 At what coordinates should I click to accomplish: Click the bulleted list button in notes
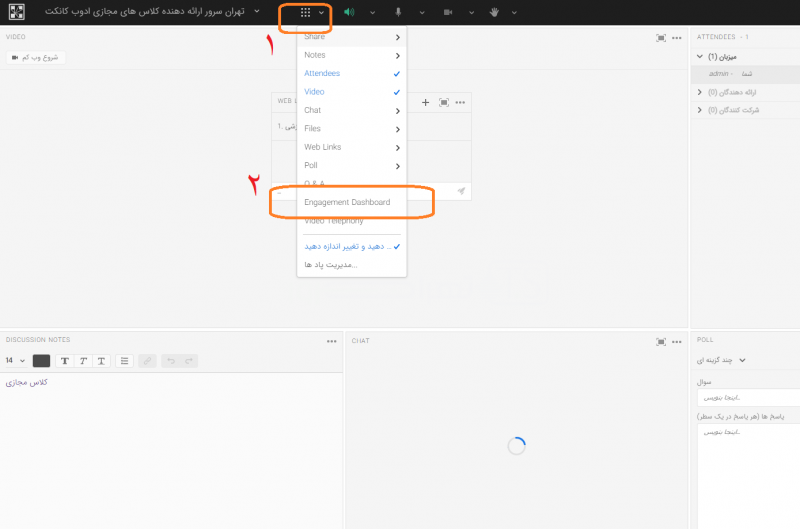125,361
